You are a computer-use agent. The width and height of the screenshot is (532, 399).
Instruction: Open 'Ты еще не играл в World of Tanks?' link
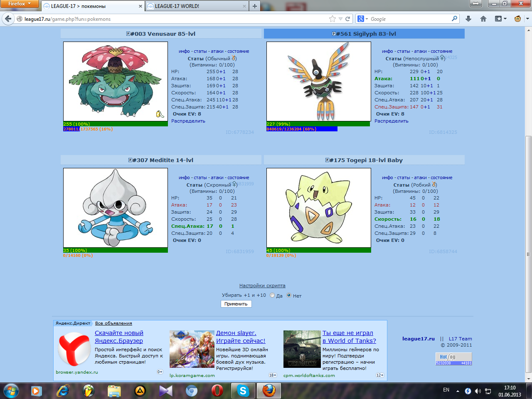click(349, 337)
